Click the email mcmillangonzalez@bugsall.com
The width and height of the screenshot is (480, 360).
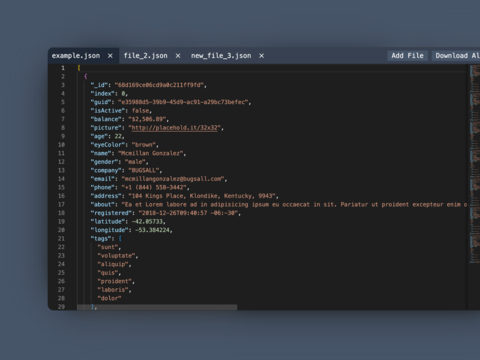click(x=173, y=179)
